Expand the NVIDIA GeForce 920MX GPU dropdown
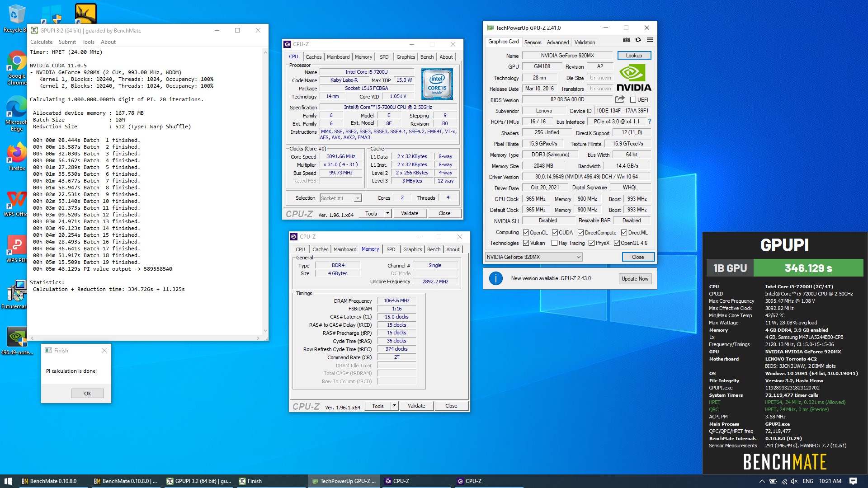 533,257
